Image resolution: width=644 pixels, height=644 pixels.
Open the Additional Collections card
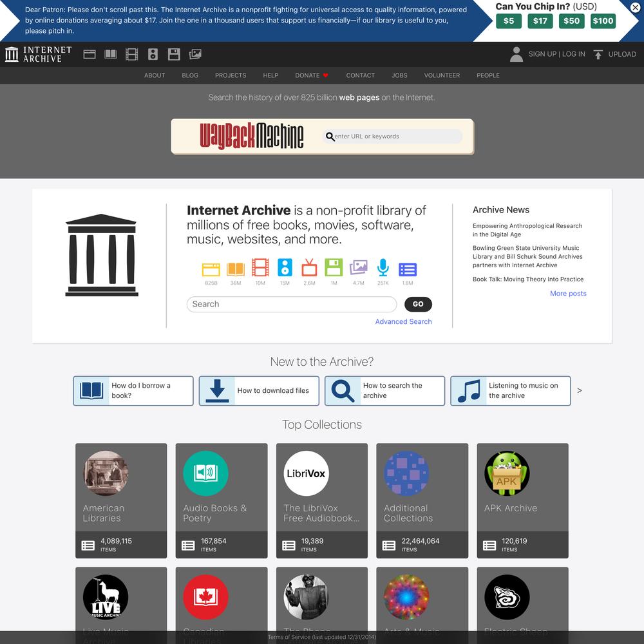point(422,500)
